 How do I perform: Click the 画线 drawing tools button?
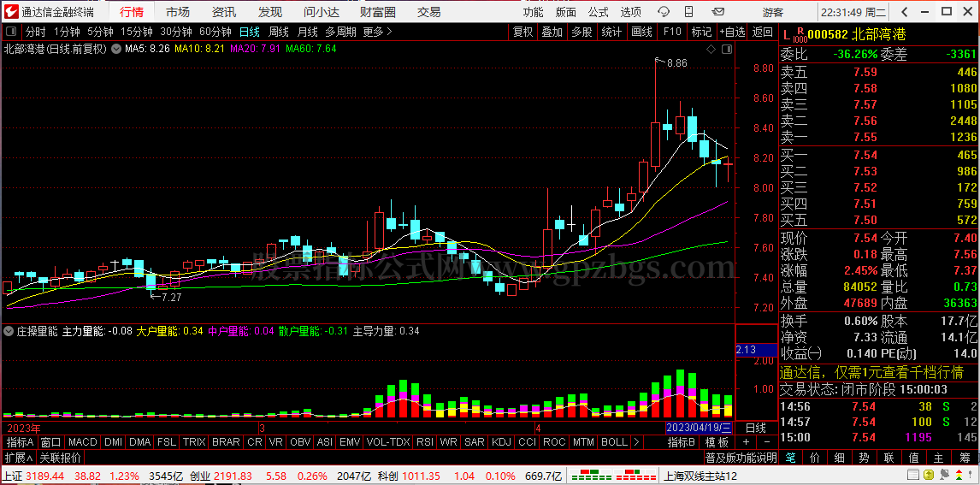click(642, 32)
